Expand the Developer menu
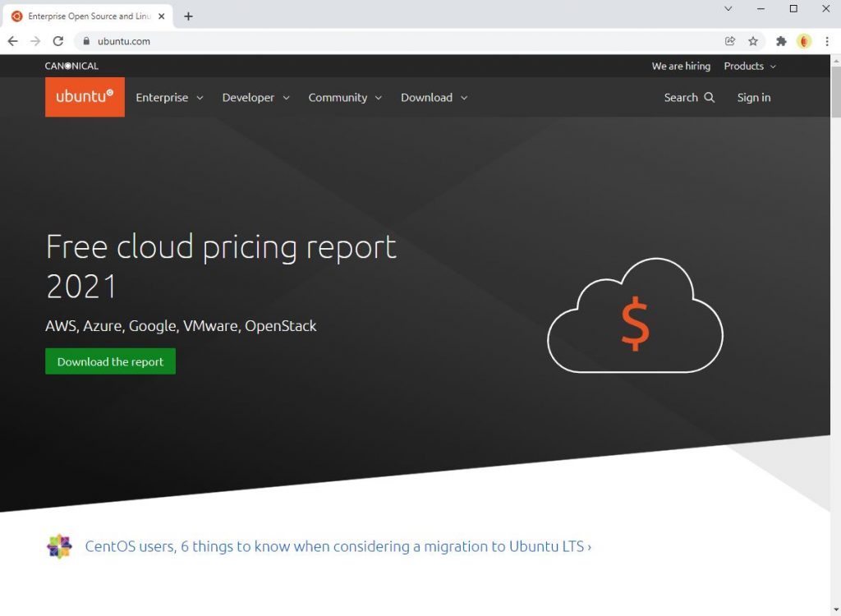Screen dimensions: 841x616 point(256,97)
